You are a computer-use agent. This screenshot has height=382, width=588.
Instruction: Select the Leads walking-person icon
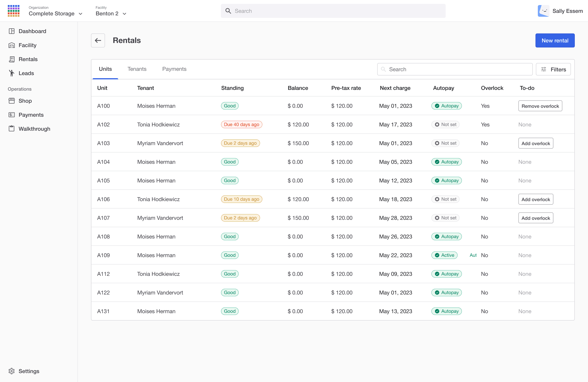[12, 73]
